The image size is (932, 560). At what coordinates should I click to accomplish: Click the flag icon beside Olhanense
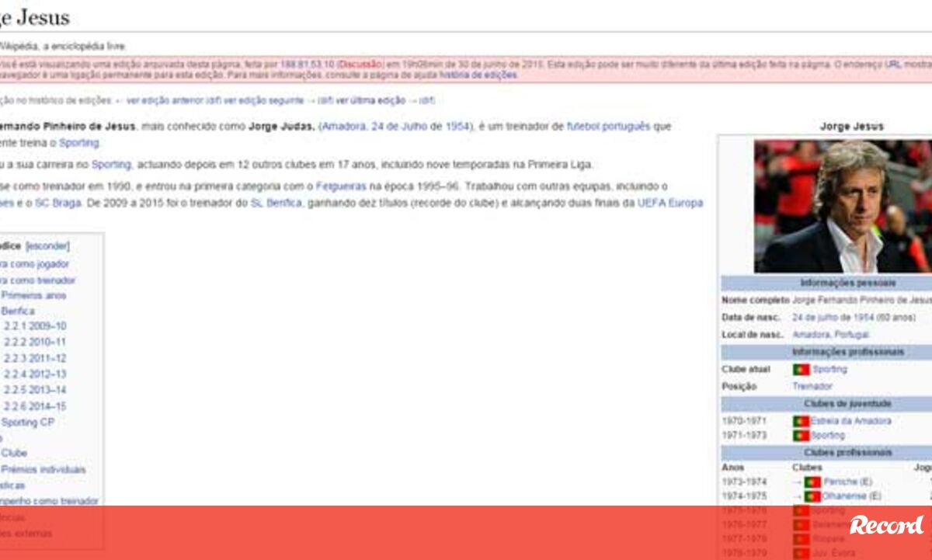point(812,496)
